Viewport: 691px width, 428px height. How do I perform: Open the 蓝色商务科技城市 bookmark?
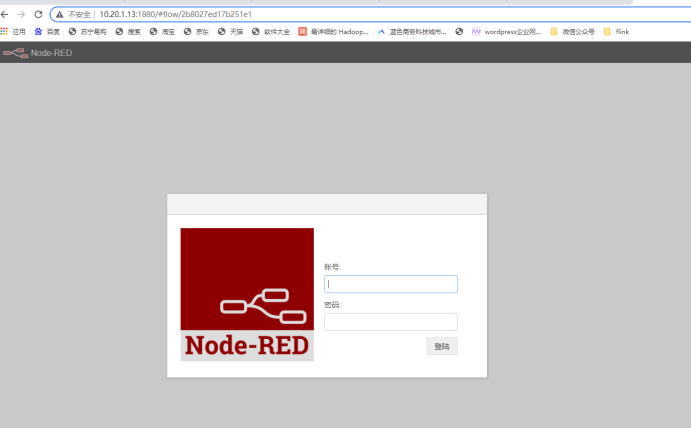pos(412,31)
